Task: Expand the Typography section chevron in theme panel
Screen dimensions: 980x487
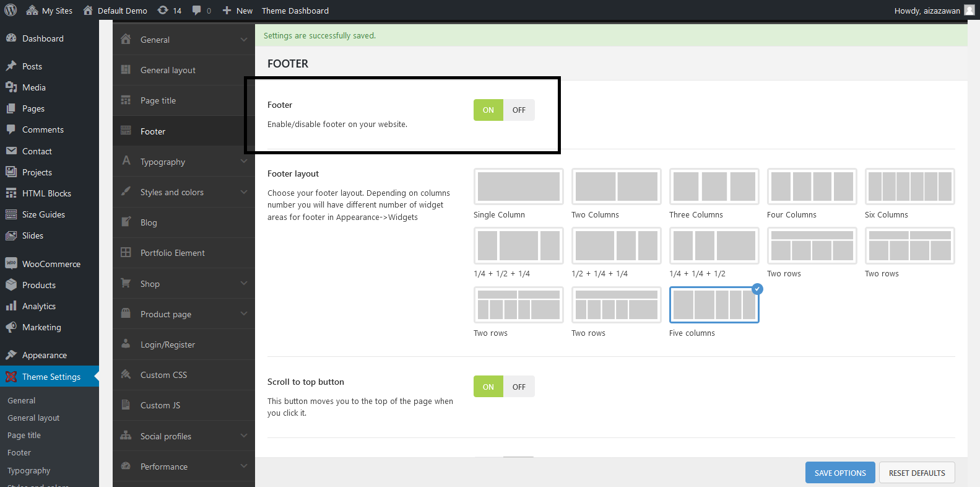Action: point(244,162)
